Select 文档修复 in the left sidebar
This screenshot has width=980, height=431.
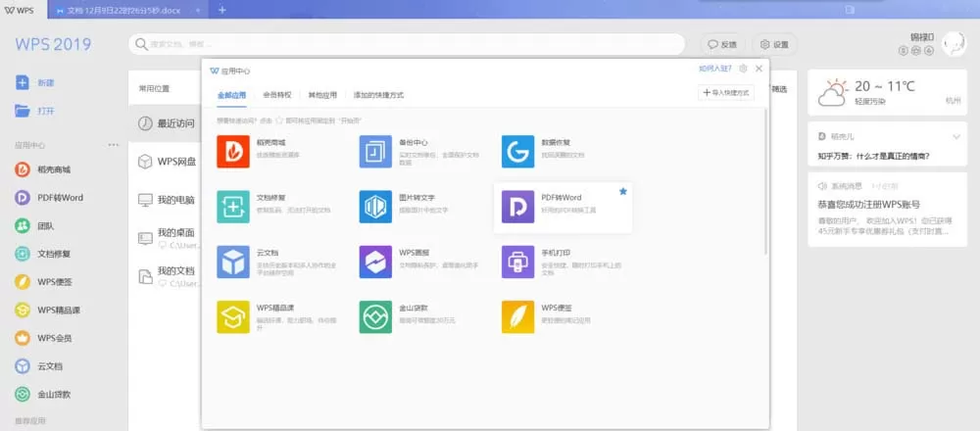[42, 254]
